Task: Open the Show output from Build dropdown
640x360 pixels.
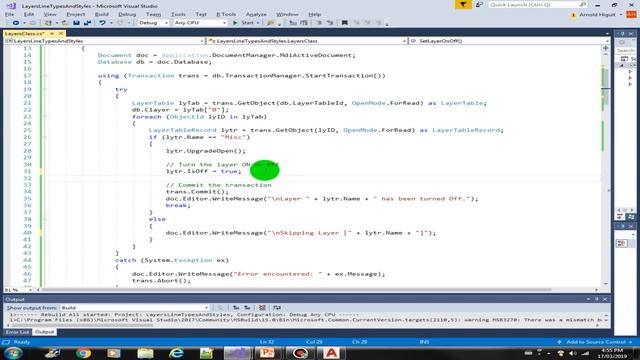Action: tap(135, 308)
